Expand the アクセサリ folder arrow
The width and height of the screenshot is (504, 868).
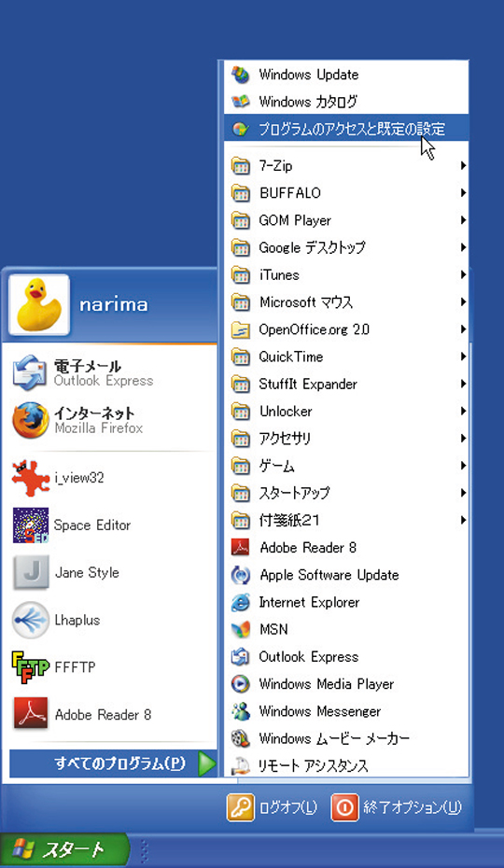[x=462, y=439]
